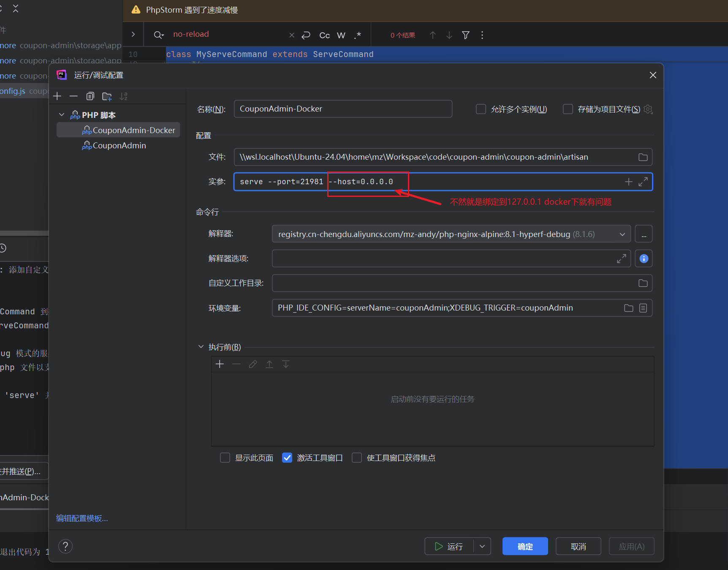Clear the no-reload search text
This screenshot has width=728, height=570.
pyautogui.click(x=291, y=35)
